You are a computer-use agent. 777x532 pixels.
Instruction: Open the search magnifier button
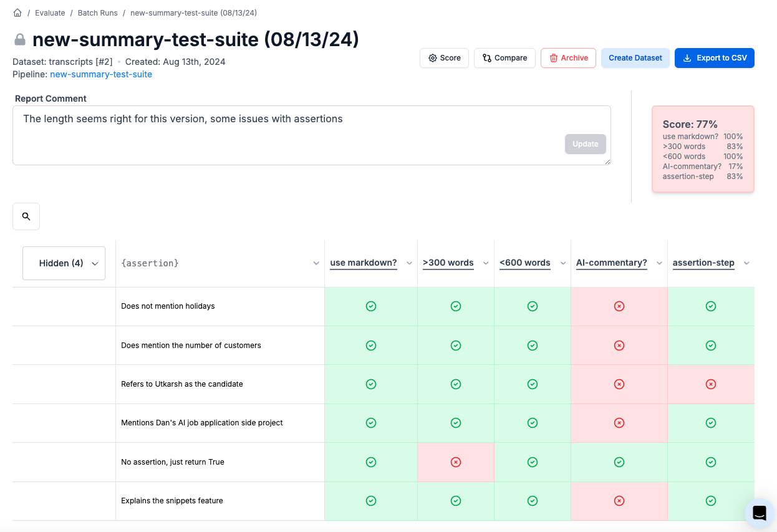click(26, 216)
